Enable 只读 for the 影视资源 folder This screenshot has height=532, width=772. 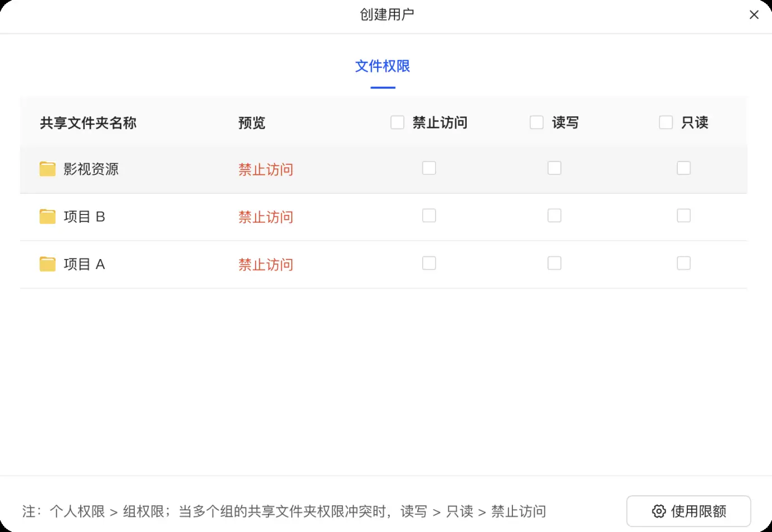click(x=683, y=168)
